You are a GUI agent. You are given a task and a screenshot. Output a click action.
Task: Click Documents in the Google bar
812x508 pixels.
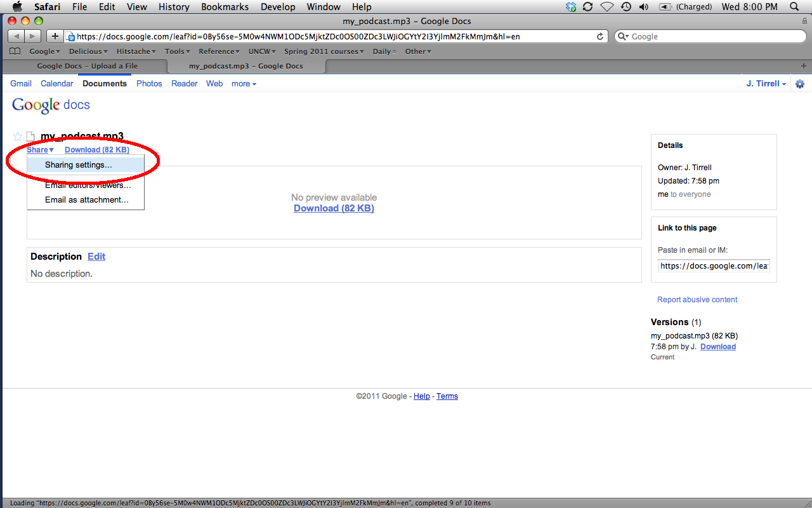(105, 84)
